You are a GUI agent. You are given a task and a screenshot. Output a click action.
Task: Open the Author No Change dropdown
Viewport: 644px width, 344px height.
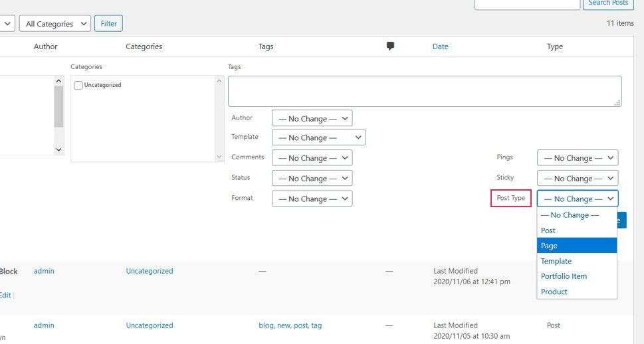pyautogui.click(x=312, y=119)
